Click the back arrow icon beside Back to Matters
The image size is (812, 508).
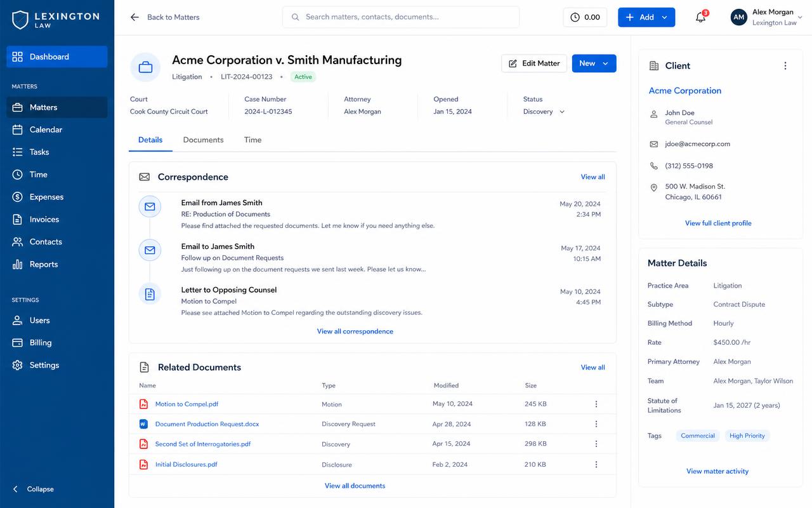pyautogui.click(x=134, y=17)
